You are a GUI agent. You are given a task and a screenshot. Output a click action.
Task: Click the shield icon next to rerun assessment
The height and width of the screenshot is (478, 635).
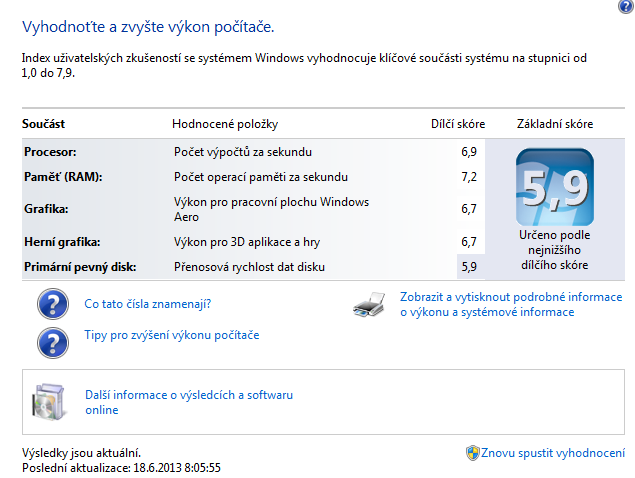click(472, 453)
